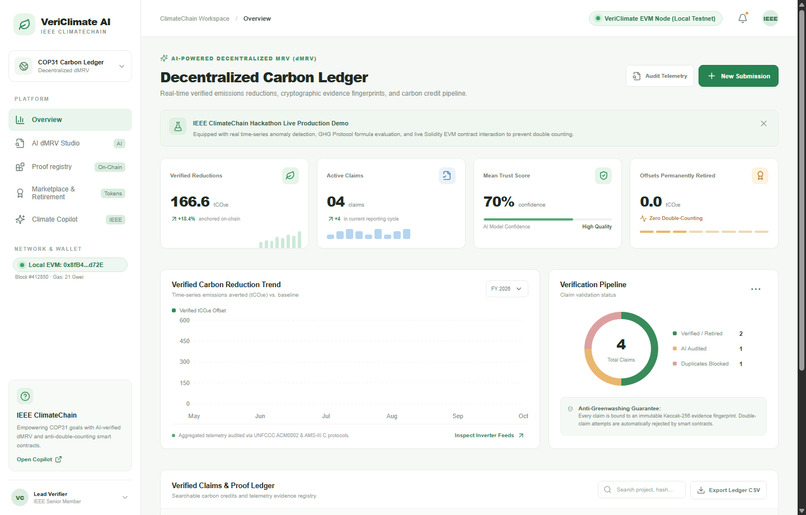Open the FY 2026 year dropdown
The height and width of the screenshot is (515, 806).
coord(507,289)
